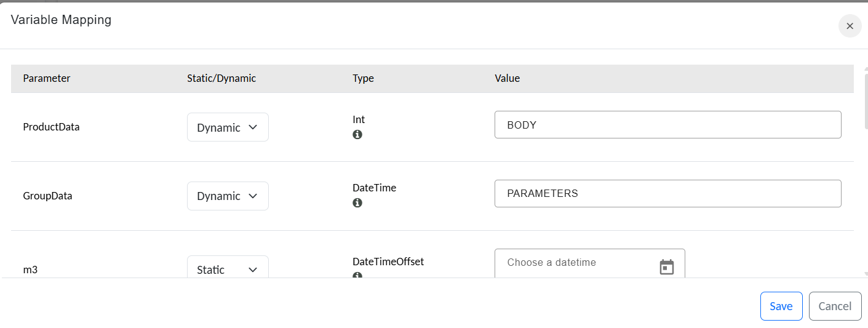Screen dimensions: 868x328
Task: Expand the GroupData Dynamic dropdown
Action: click(x=228, y=196)
